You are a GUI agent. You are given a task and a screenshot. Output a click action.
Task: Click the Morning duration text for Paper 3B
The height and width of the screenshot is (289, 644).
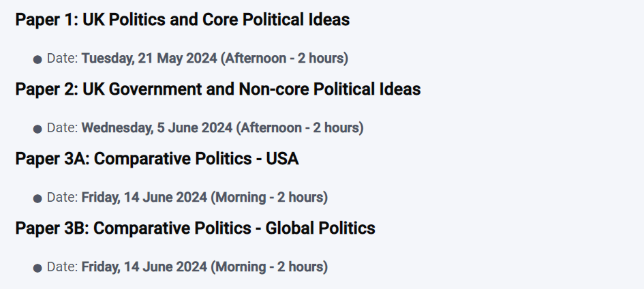[269, 267]
